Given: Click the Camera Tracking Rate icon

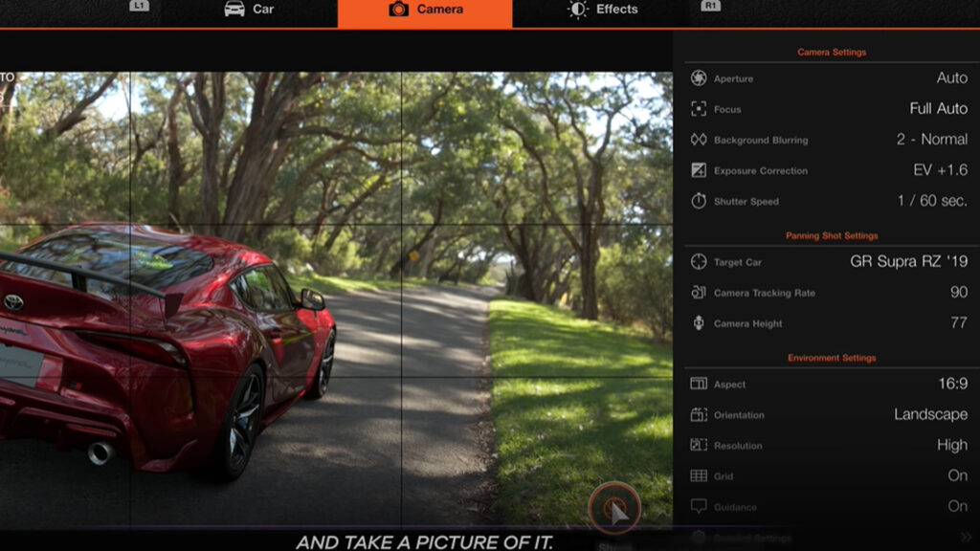Looking at the screenshot, I should point(698,293).
